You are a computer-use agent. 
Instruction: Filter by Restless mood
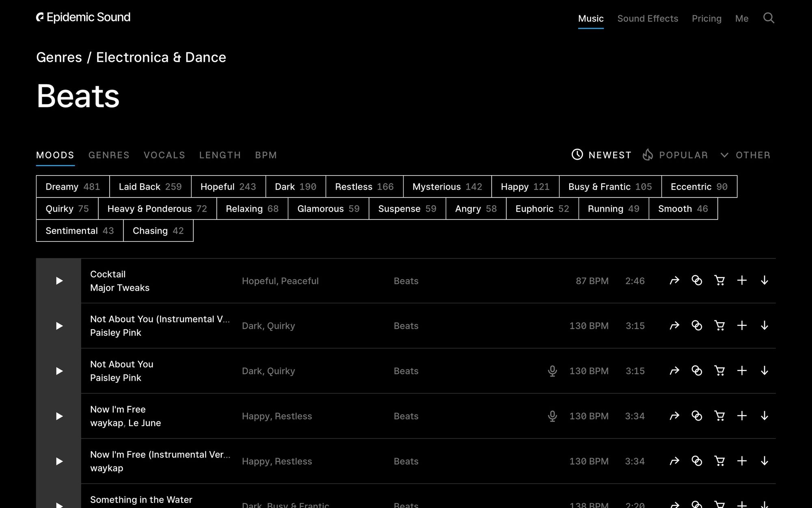pyautogui.click(x=364, y=187)
